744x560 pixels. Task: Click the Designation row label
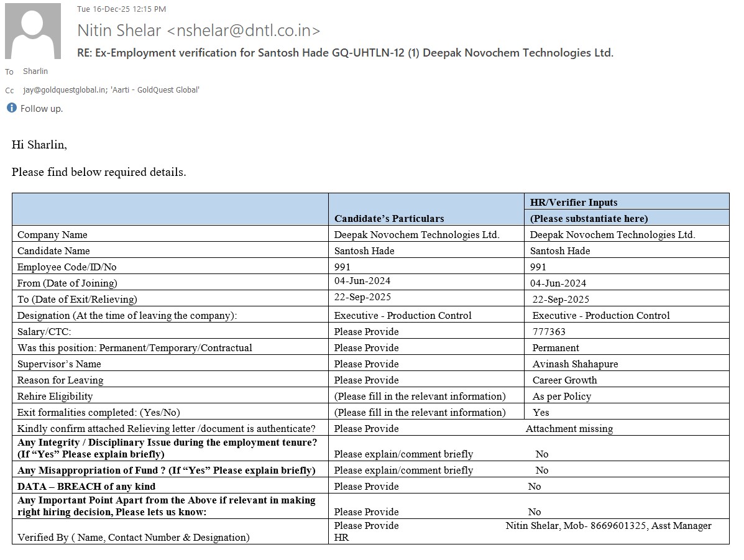127,316
